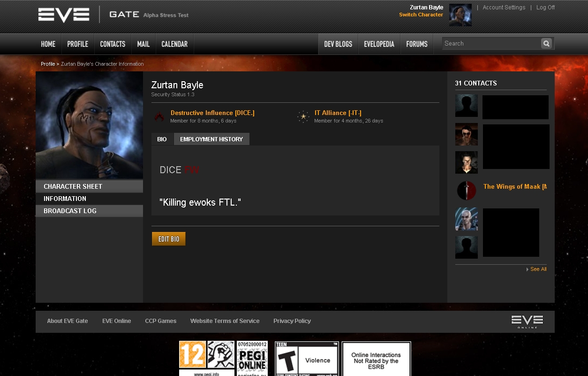The height and width of the screenshot is (376, 588).
Task: Click the Security Status 1.3 text
Action: [x=173, y=94]
